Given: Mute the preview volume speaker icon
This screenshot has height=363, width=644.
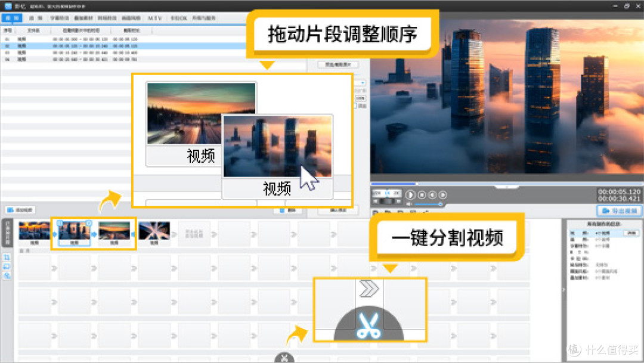Looking at the screenshot, I should tap(409, 204).
